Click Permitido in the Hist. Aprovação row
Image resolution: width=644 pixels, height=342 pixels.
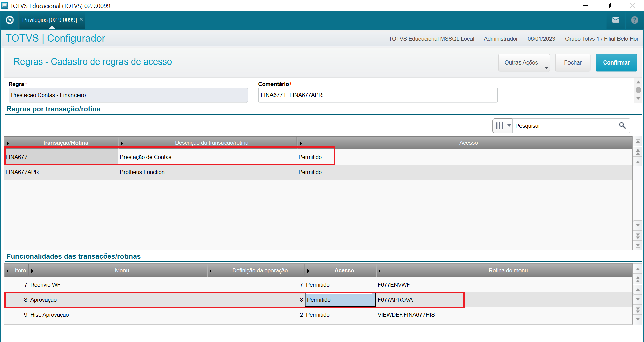tap(317, 315)
